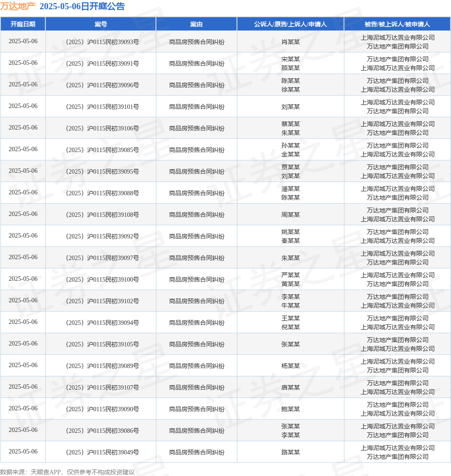Select the 开庭日期 column header
The width and height of the screenshot is (451, 476).
[23, 24]
